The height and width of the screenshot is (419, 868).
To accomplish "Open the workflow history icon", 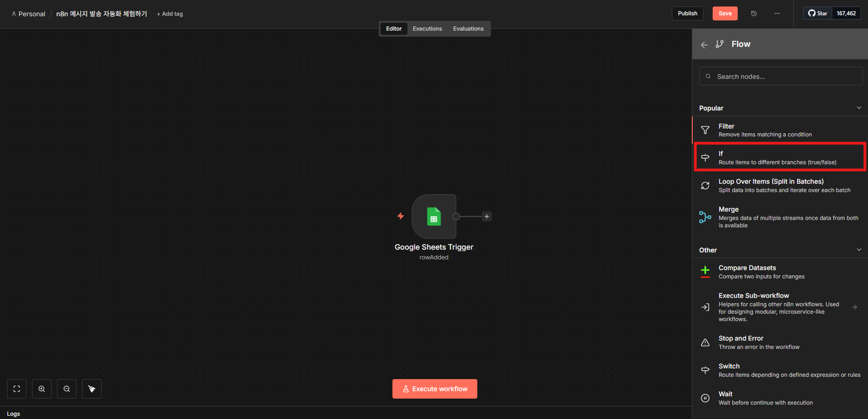I will 754,13.
